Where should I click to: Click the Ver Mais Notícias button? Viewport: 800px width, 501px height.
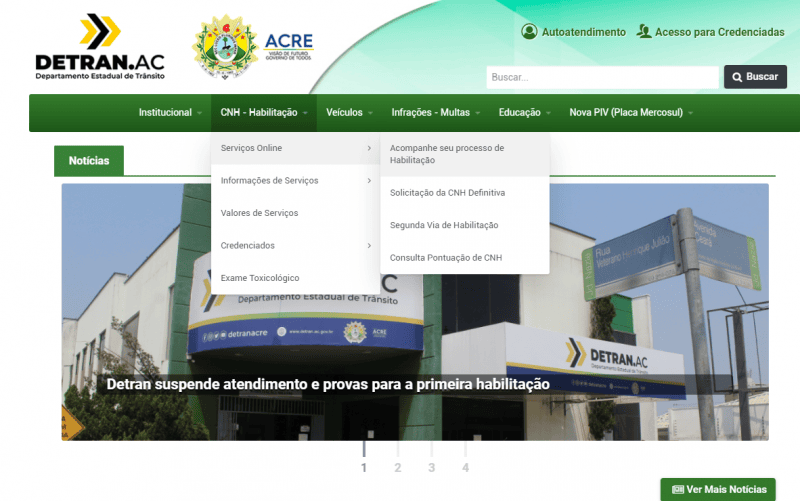[x=718, y=489]
